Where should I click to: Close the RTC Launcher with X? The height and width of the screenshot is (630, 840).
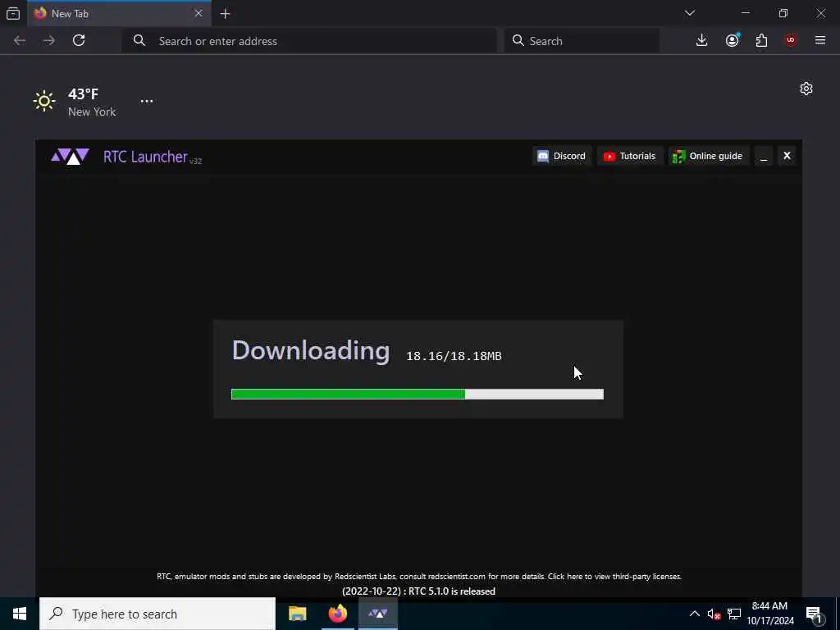787,156
